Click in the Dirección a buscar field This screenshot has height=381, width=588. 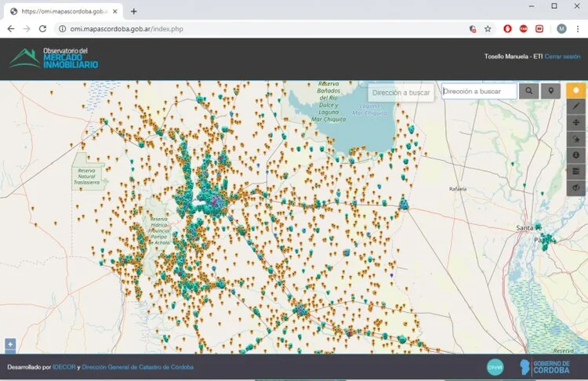(479, 91)
